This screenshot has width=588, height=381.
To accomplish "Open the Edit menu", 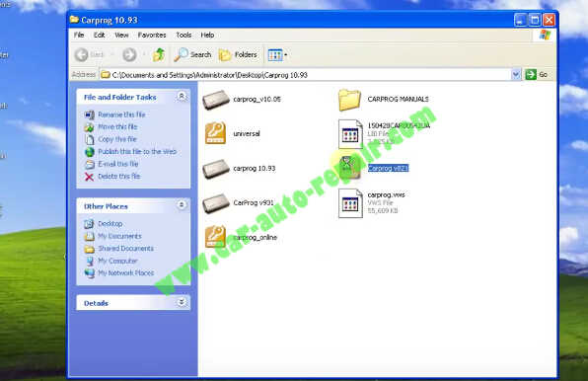I will [x=99, y=35].
